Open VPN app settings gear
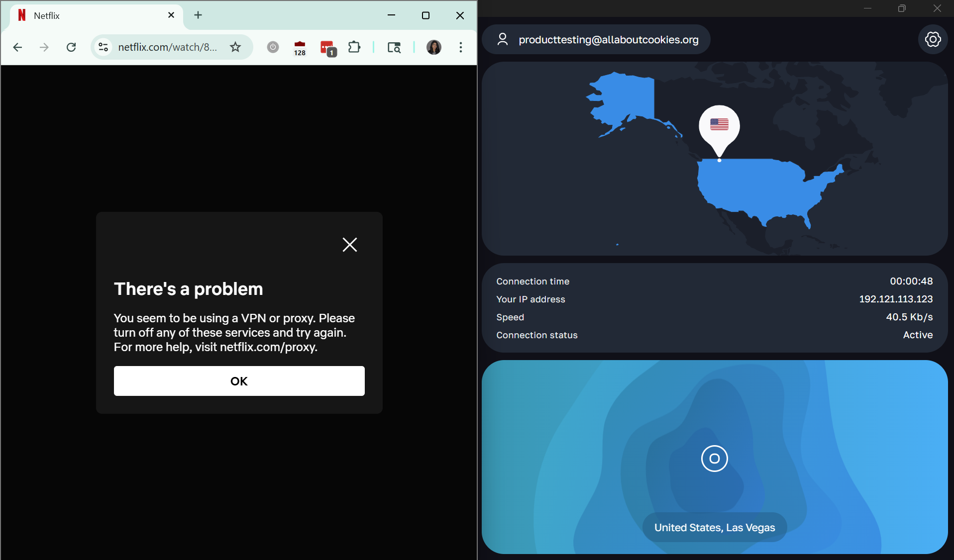Image resolution: width=954 pixels, height=560 pixels. tap(933, 39)
